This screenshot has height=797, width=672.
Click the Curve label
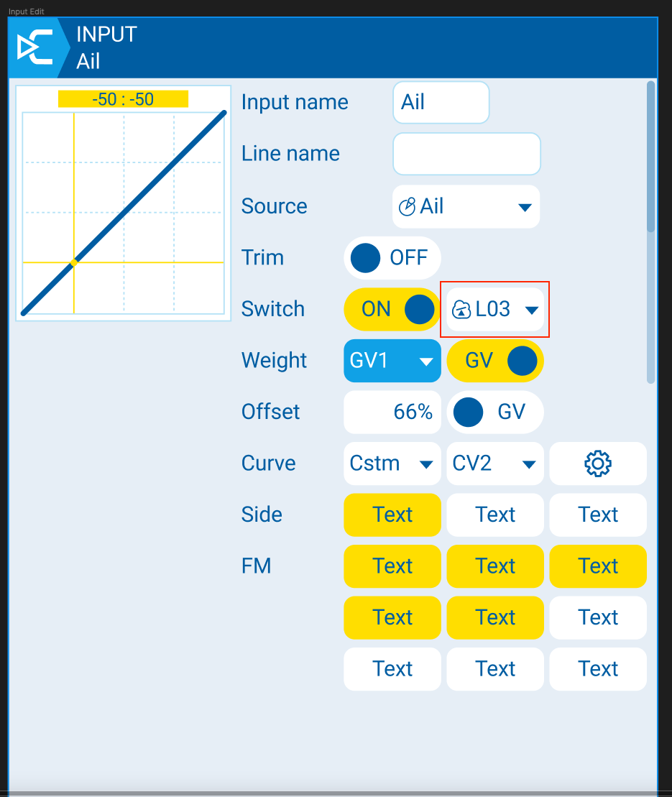coord(268,463)
